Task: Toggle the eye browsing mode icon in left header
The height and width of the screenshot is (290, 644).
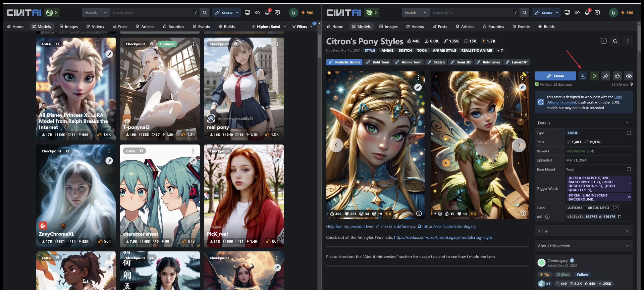Action: click(257, 13)
